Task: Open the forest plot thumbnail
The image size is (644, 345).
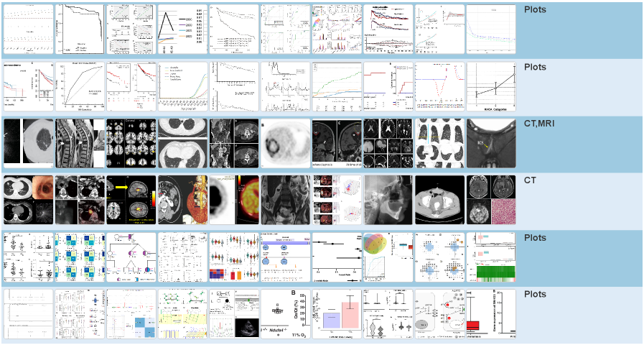Action: point(337,257)
